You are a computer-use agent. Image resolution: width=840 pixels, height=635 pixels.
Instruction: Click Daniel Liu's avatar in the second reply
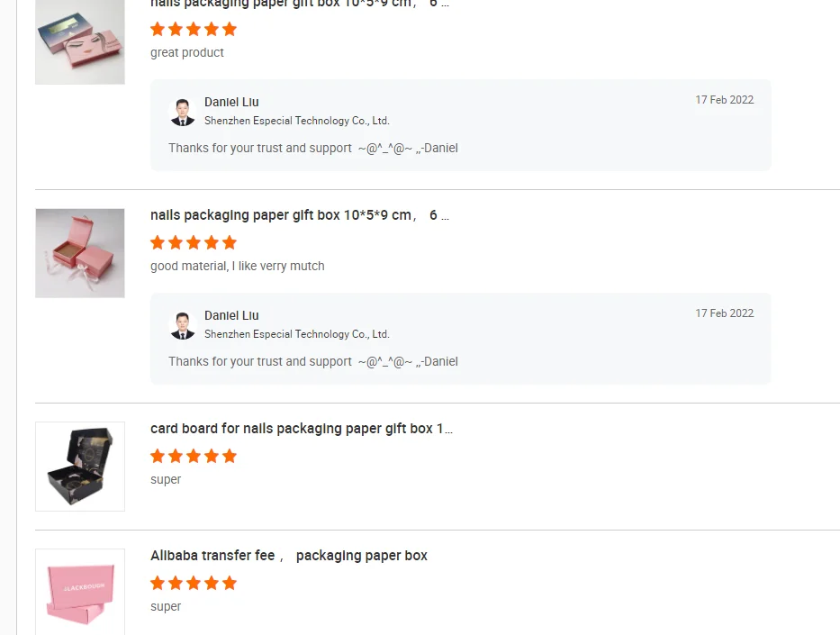(x=183, y=325)
